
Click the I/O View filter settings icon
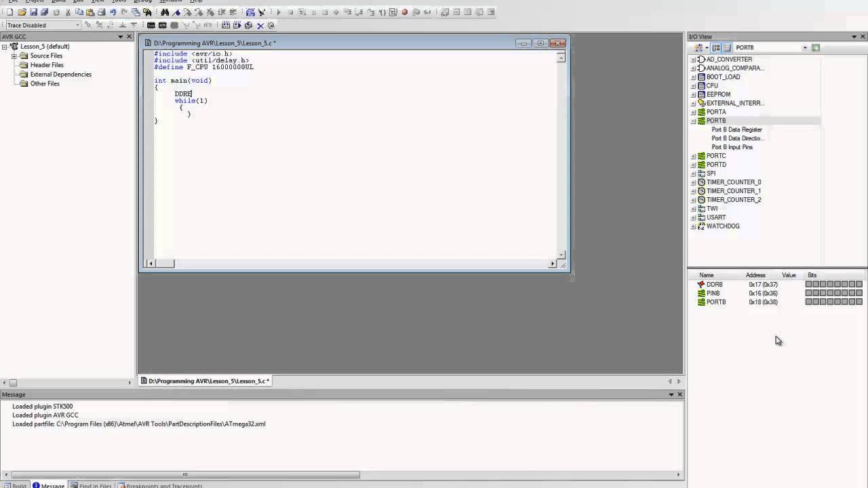[x=698, y=47]
